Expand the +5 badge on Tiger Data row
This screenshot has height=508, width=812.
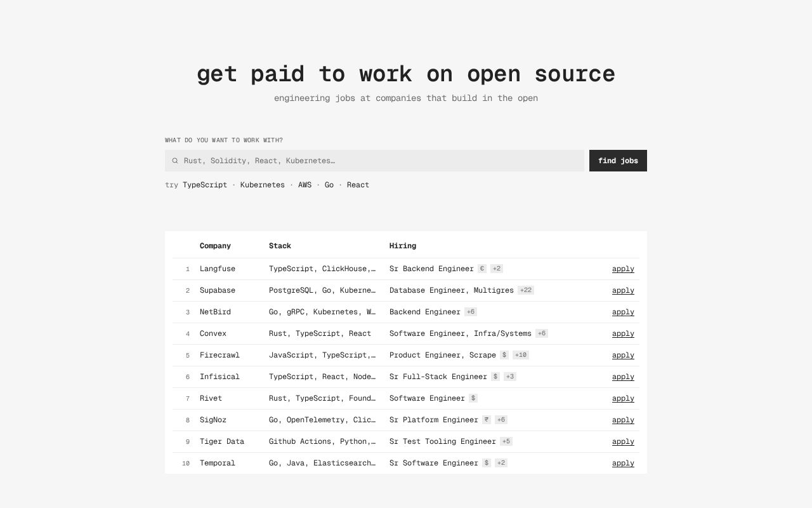click(506, 441)
